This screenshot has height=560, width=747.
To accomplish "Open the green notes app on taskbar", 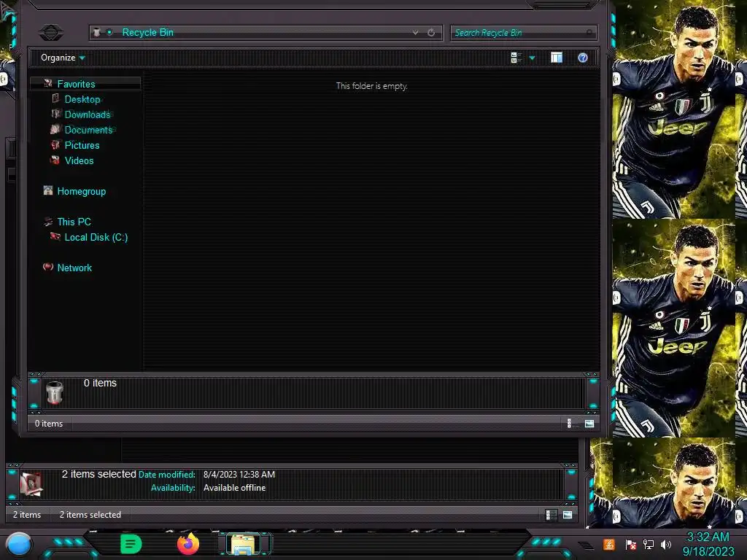I will [131, 544].
